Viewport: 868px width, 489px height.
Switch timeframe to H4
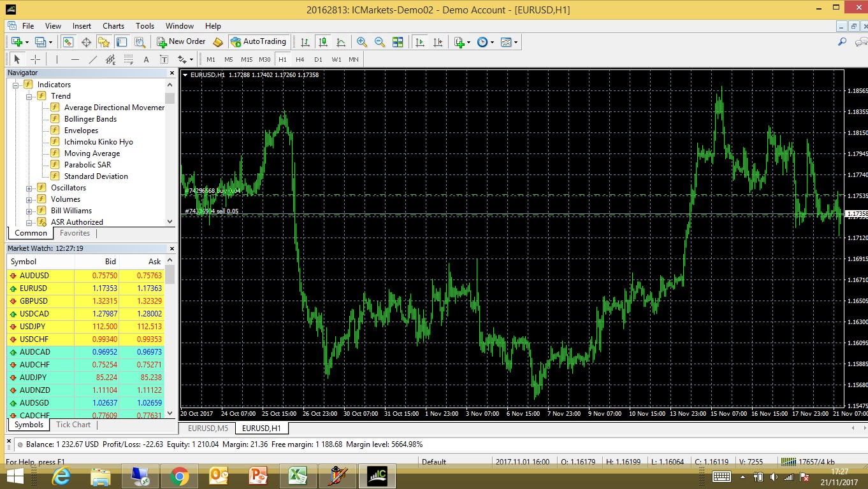coord(300,59)
